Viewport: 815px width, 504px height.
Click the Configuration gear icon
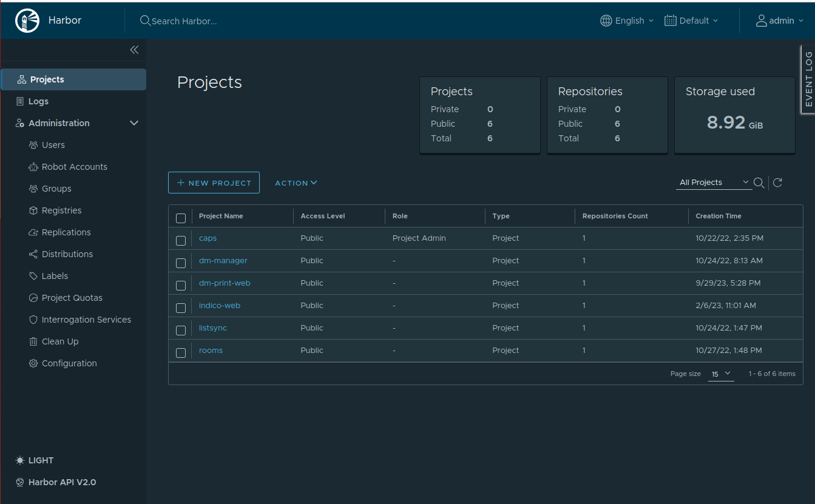coord(33,363)
